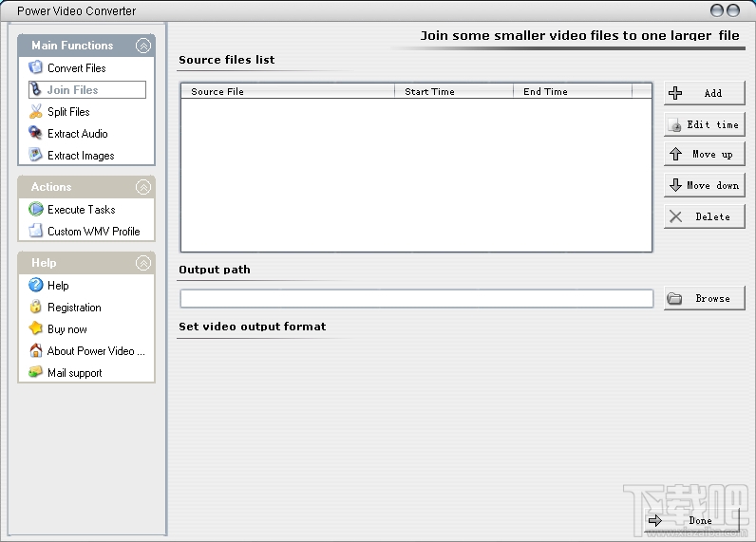
Task: Run Execute Tasks action
Action: [x=81, y=210]
